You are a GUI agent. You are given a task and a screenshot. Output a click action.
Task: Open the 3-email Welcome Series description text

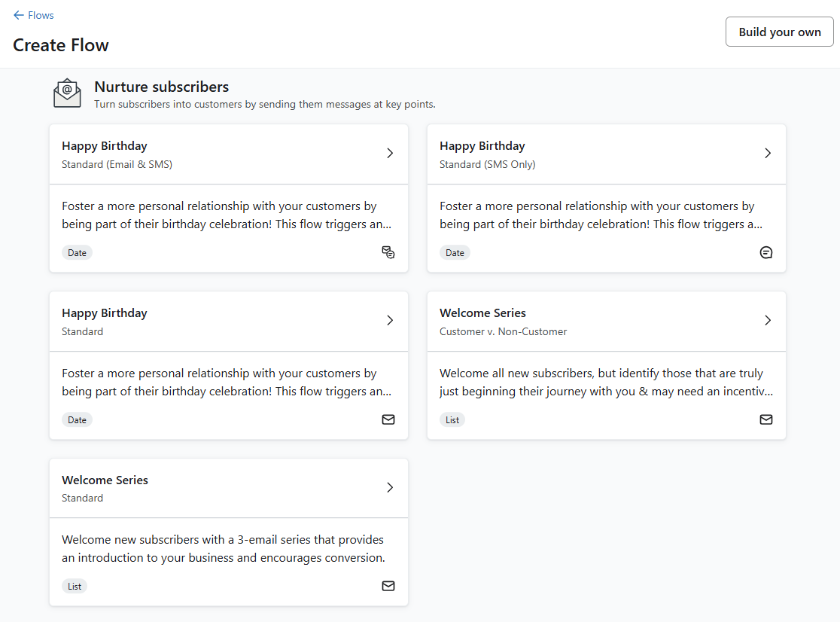pos(223,549)
